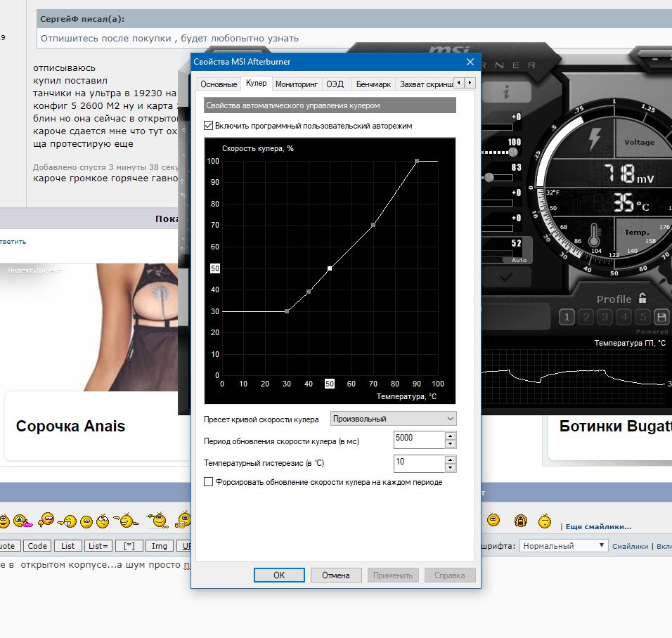Open the Бенчмарк tab
Screen dimensions: 672x638
[x=373, y=84]
